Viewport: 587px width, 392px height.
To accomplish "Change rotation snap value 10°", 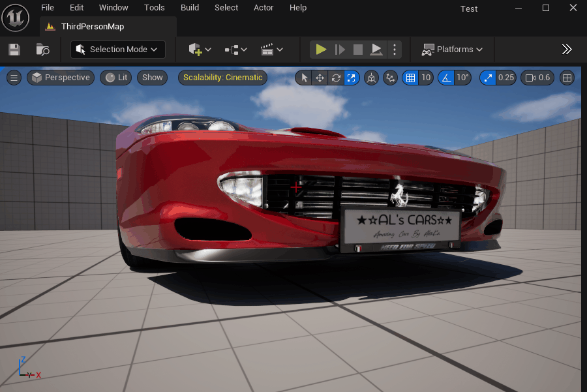I will click(462, 78).
